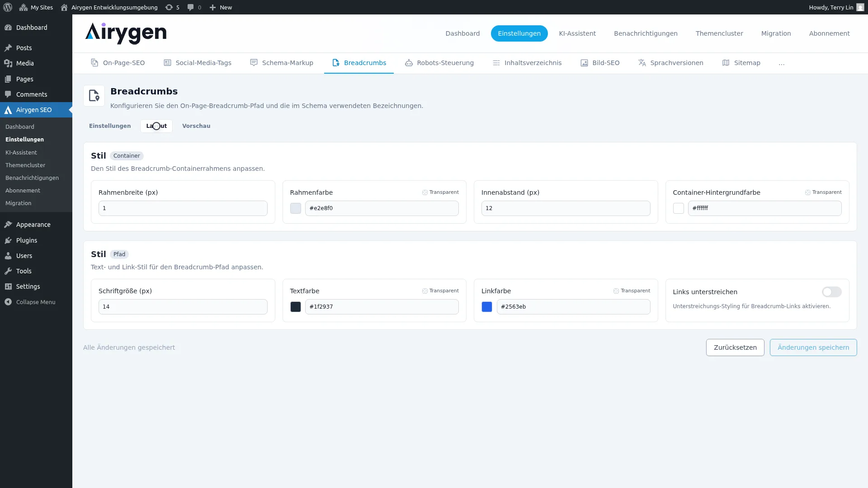
Task: Open Media via its media icon
Action: [x=8, y=63]
